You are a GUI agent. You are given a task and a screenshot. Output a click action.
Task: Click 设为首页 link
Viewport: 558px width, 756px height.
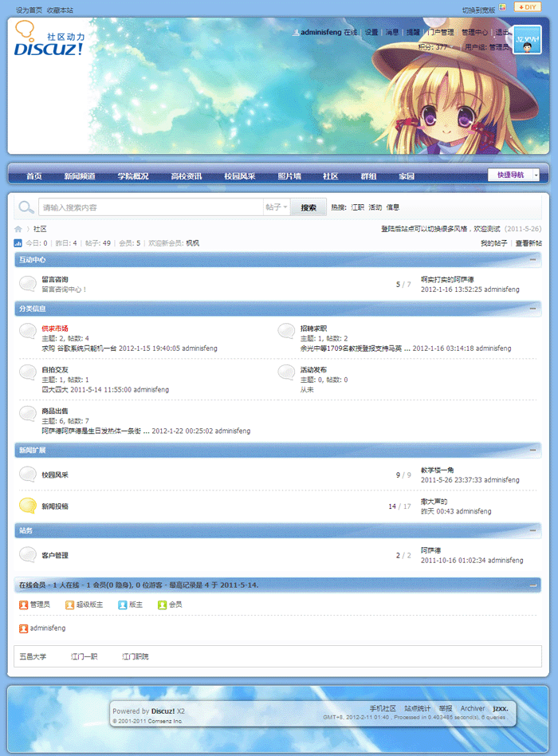point(29,10)
